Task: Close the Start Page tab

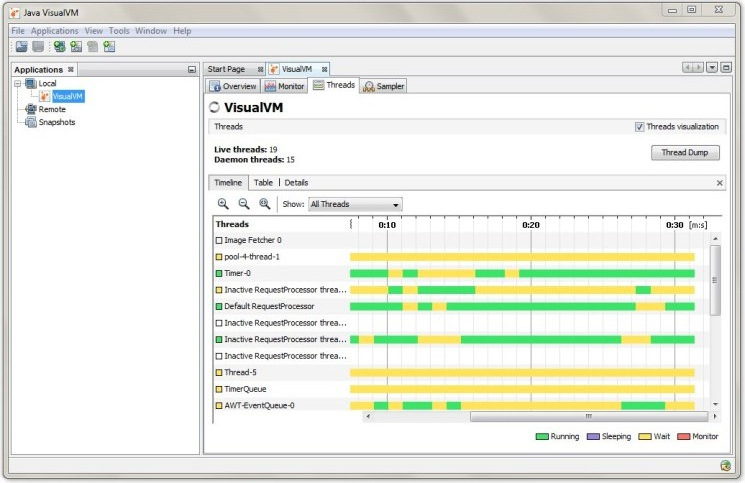Action: (x=260, y=69)
